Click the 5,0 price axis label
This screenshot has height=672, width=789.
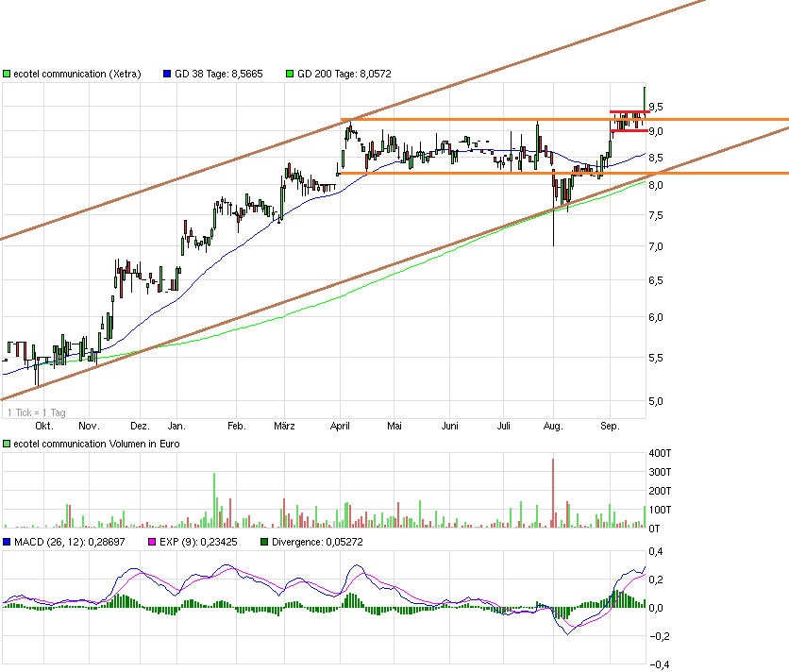656,402
